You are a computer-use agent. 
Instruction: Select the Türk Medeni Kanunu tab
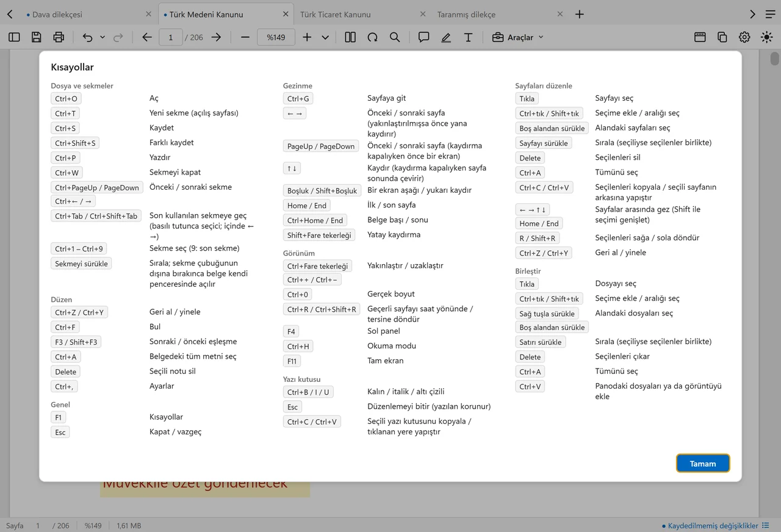[x=226, y=14]
